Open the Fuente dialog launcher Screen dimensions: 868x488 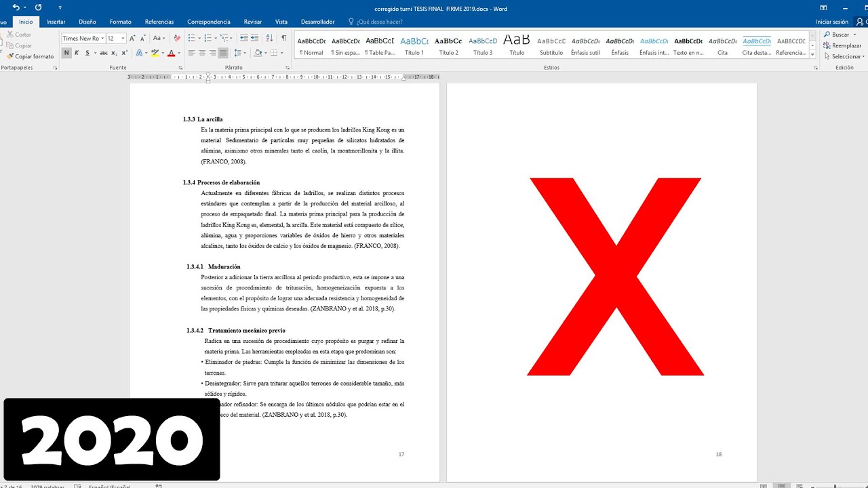point(180,68)
